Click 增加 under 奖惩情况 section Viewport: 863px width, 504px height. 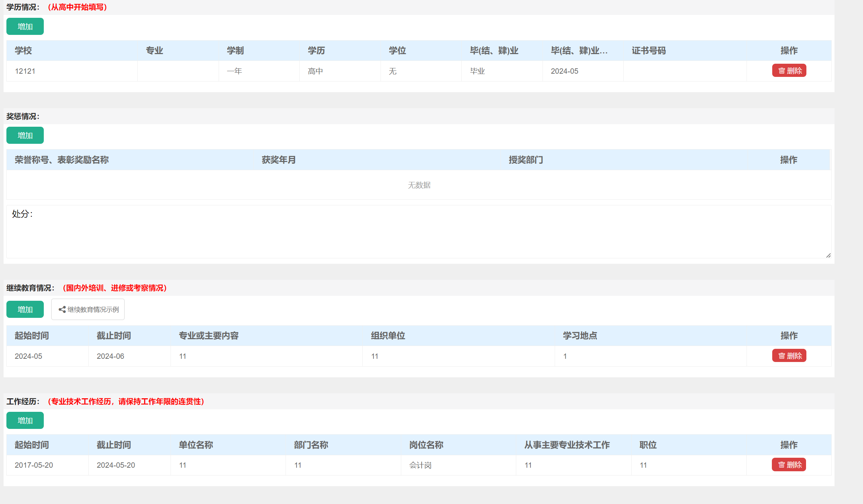[x=25, y=135]
